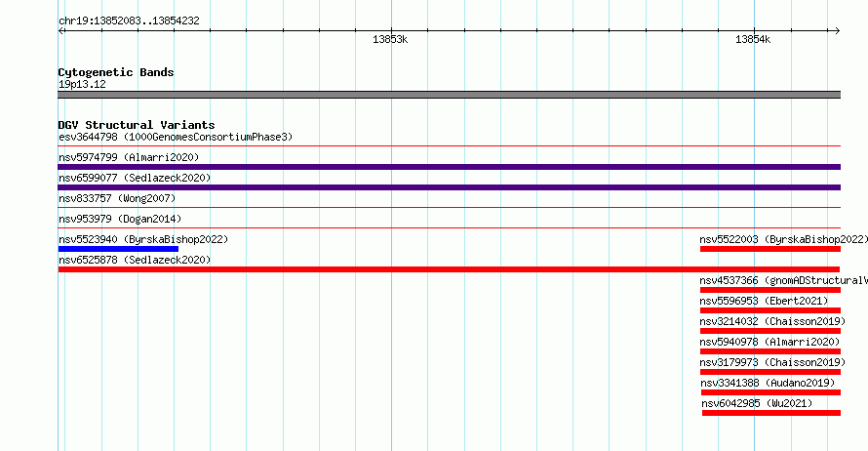Click the 19p13.12 band label
The image size is (868, 451).
coord(82,84)
